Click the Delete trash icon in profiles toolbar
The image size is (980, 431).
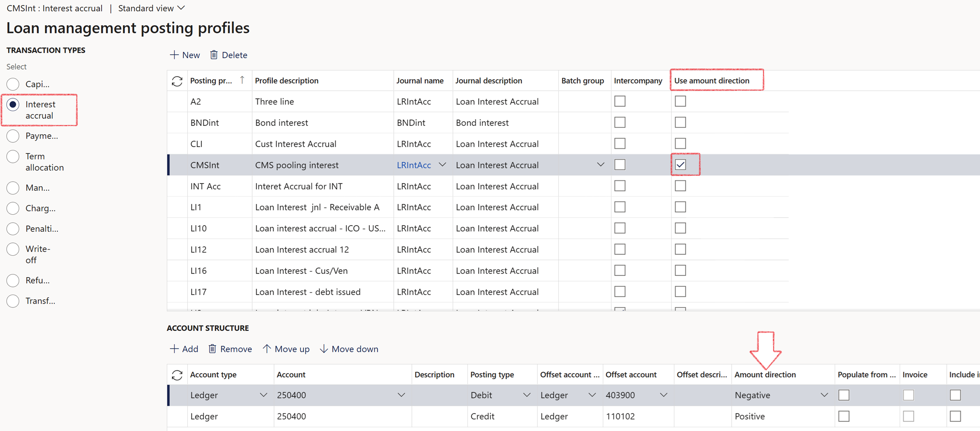click(214, 55)
